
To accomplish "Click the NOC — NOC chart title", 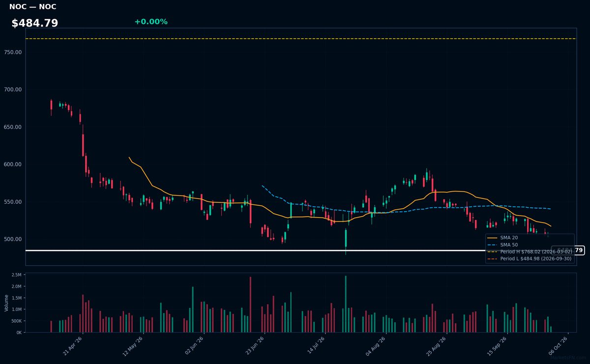I will click(x=32, y=7).
